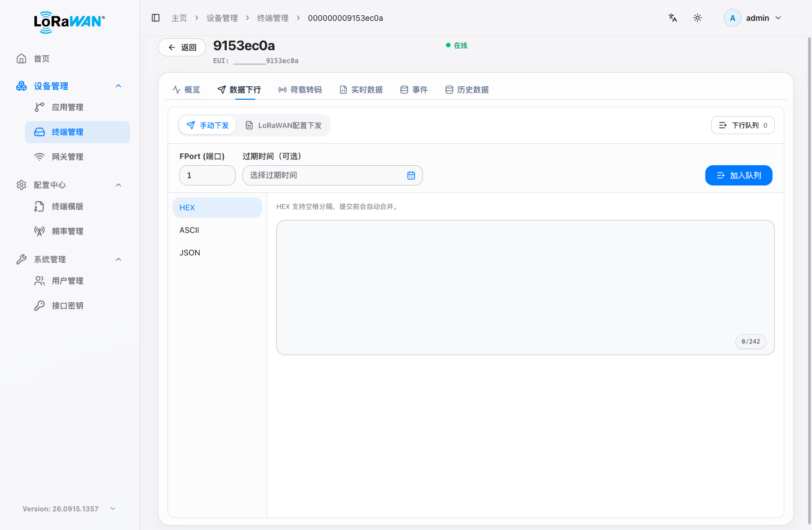
Task: Open the 选择过期时间 date picker field
Action: click(333, 175)
